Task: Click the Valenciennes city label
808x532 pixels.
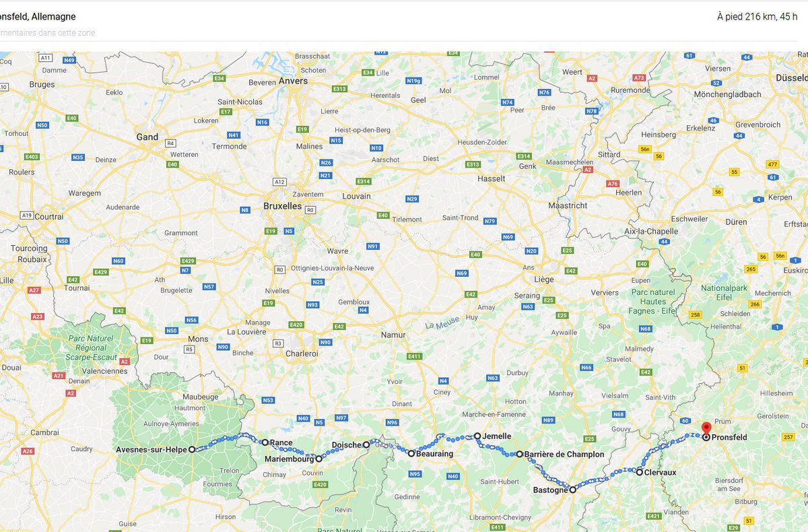Action: tap(106, 370)
